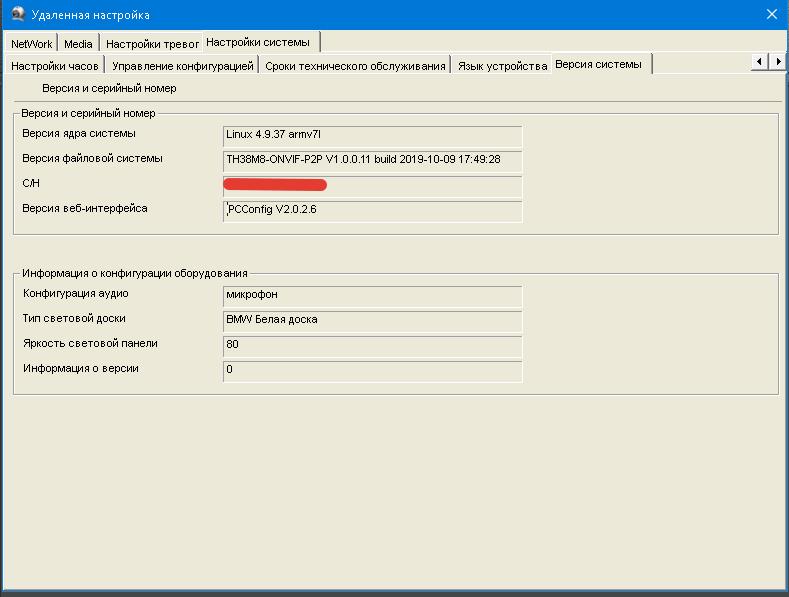Image resolution: width=789 pixels, height=597 pixels.
Task: Click the Версия файловой системы field
Action: point(372,161)
